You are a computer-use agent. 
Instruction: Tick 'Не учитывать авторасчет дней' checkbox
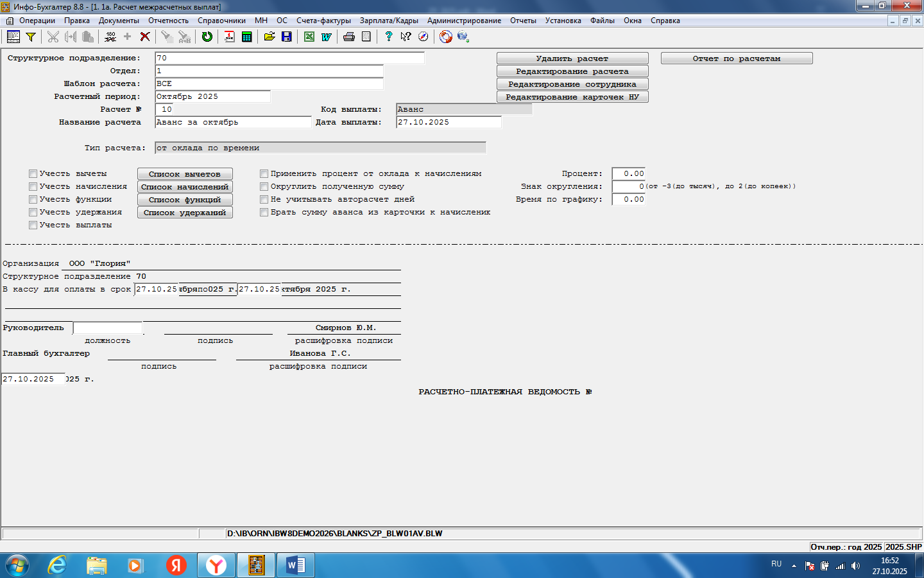pyautogui.click(x=264, y=199)
